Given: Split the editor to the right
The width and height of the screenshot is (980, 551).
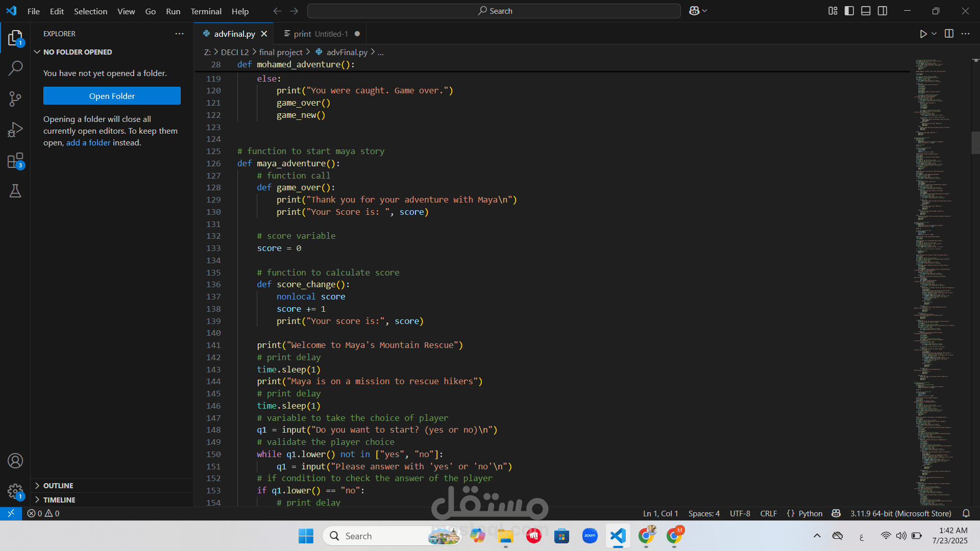Looking at the screenshot, I should click(x=949, y=34).
